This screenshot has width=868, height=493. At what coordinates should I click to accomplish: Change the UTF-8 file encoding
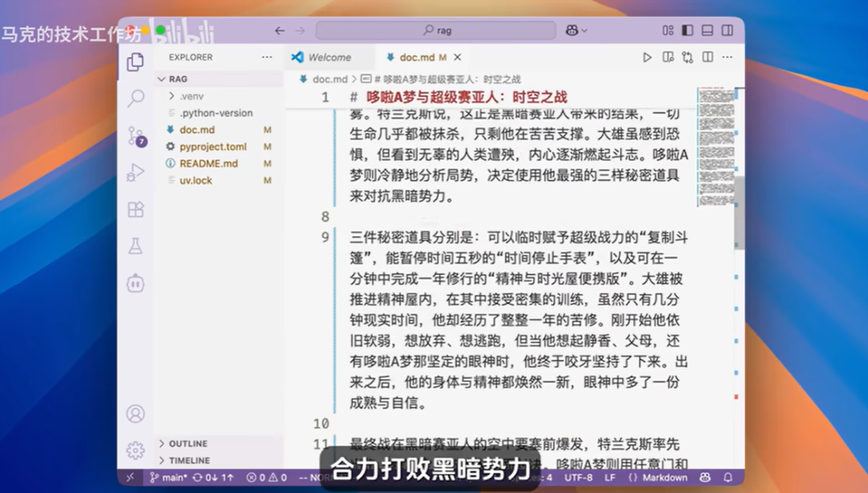point(579,478)
